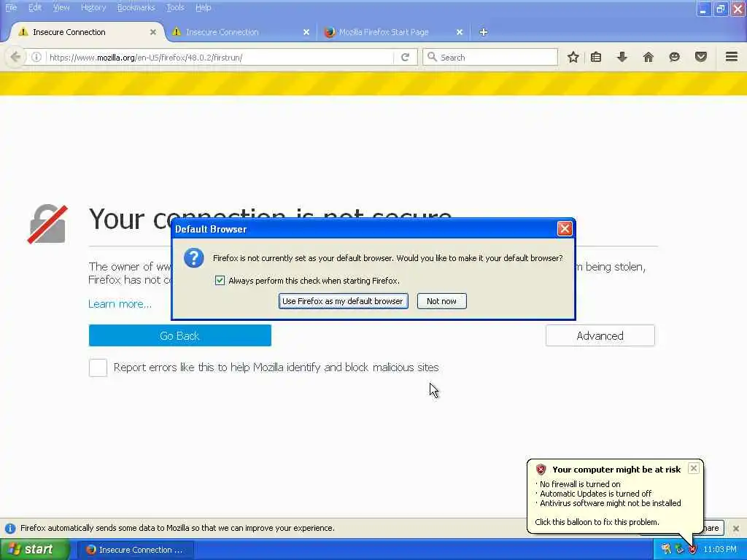
Task: Bookmark this page with the star icon
Action: coord(573,57)
